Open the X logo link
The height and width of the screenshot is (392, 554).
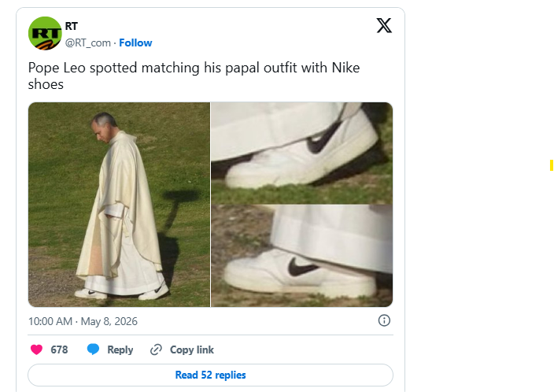384,26
